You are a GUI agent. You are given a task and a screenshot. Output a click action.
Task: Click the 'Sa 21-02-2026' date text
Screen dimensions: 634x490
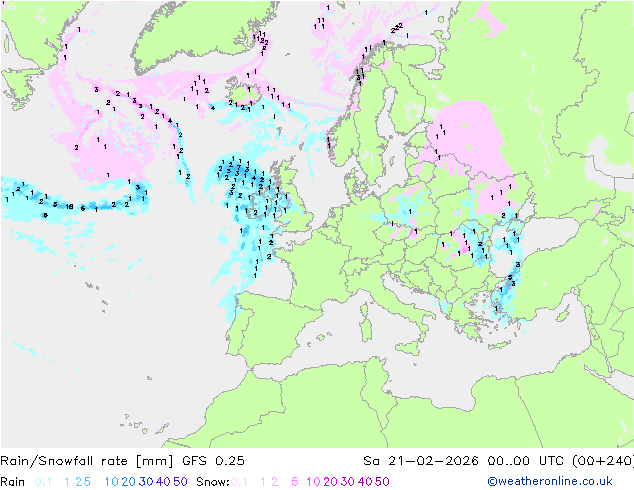pyautogui.click(x=421, y=461)
